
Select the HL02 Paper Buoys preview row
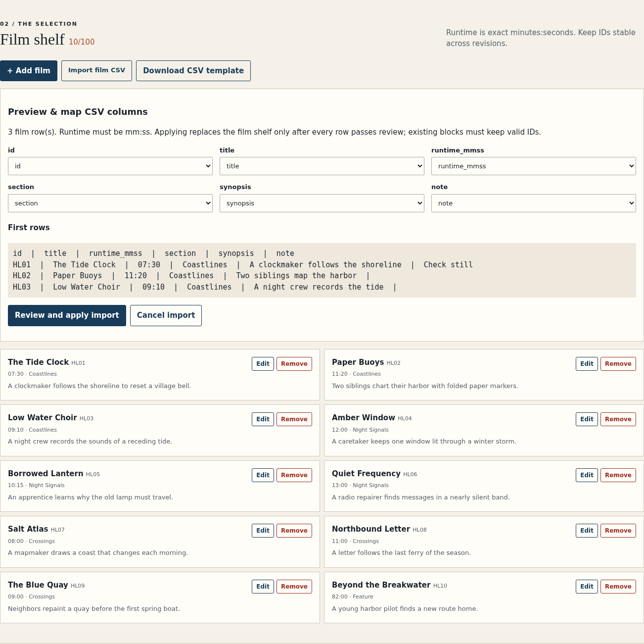click(191, 276)
